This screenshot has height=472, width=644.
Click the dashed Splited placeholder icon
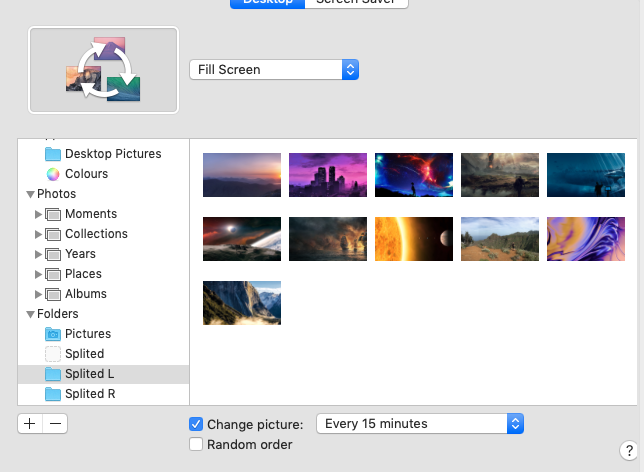(x=53, y=354)
